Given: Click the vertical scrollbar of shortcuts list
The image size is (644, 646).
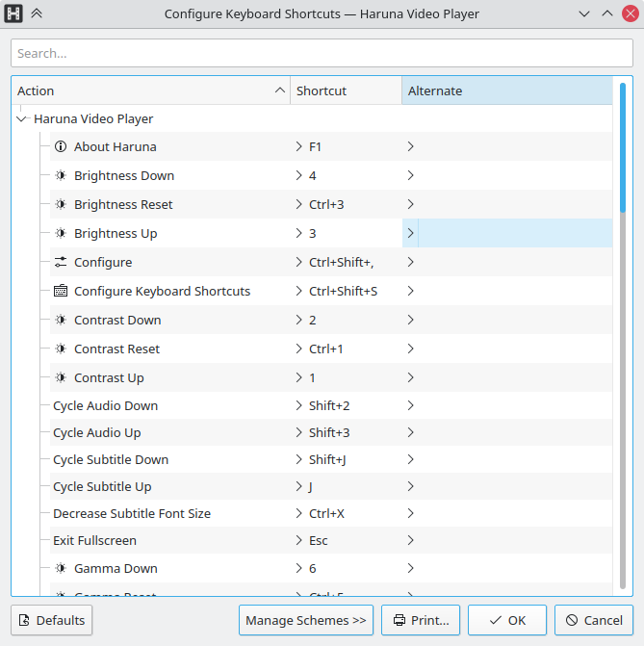Looking at the screenshot, I should (623, 154).
